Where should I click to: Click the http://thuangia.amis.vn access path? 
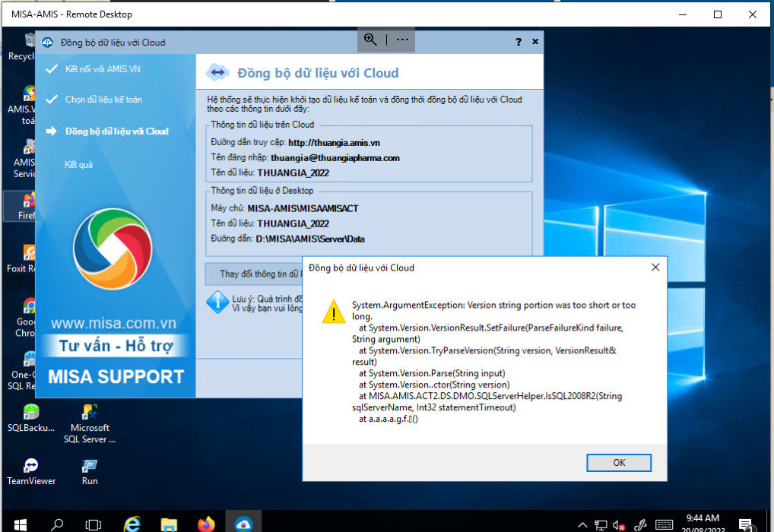coord(335,143)
